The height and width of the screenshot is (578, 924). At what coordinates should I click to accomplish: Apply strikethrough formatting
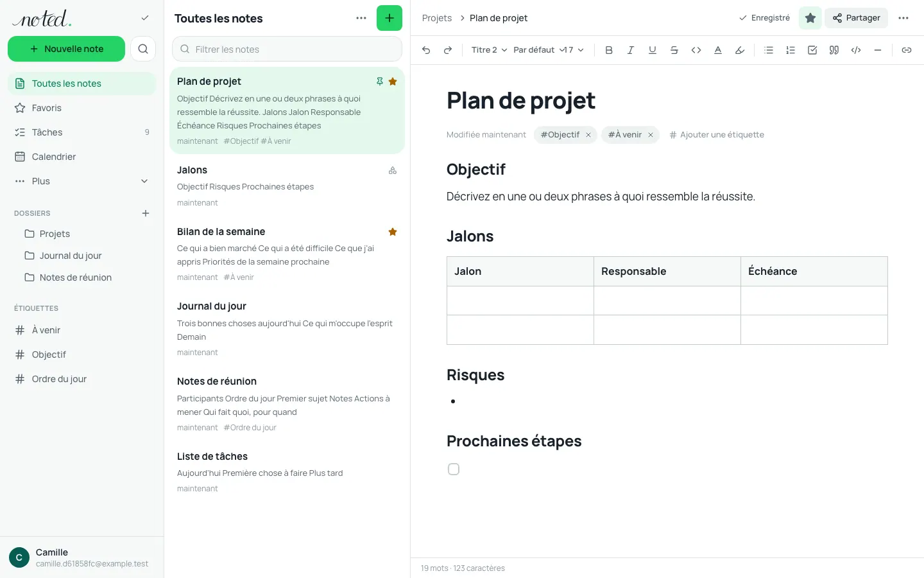point(674,50)
